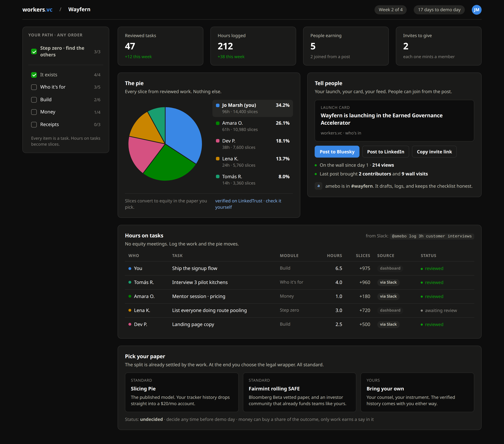Image resolution: width=504 pixels, height=444 pixels.
Task: Go to the Wayfern breadcrumb
Action: tap(79, 9)
